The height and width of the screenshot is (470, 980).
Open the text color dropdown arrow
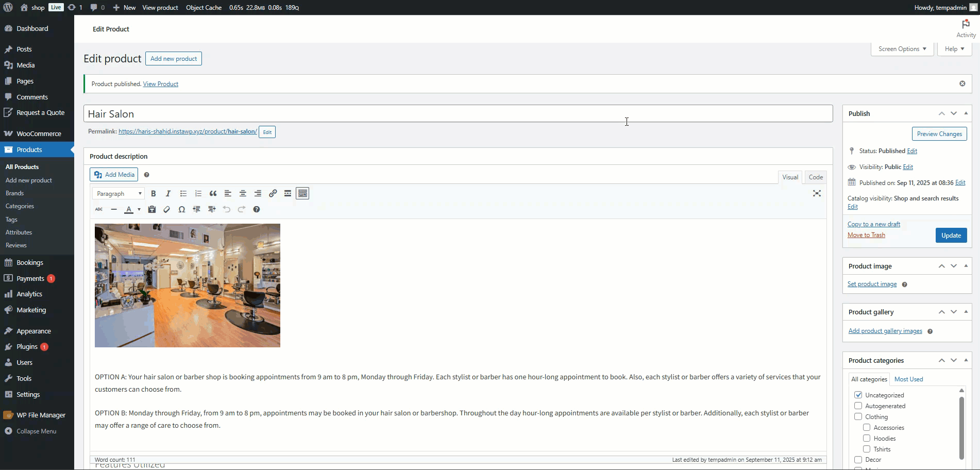139,209
